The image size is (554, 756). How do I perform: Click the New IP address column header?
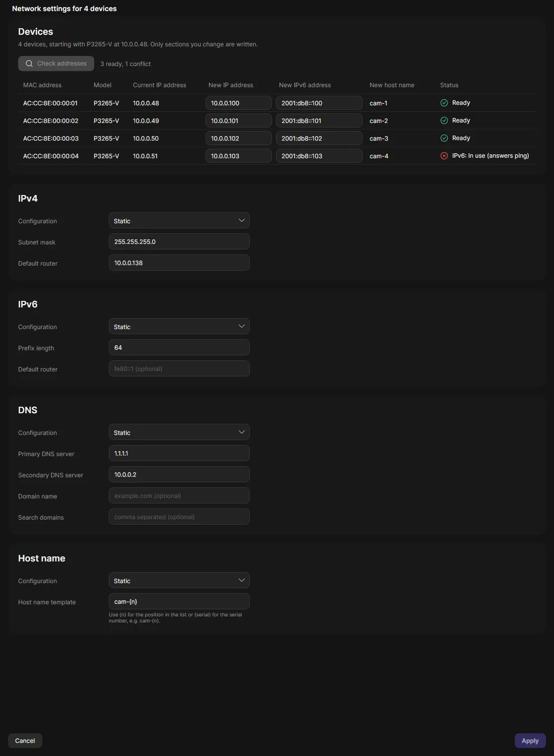231,85
